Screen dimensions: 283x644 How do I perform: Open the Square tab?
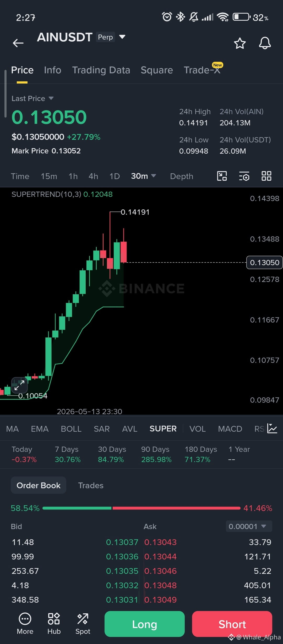pyautogui.click(x=157, y=70)
